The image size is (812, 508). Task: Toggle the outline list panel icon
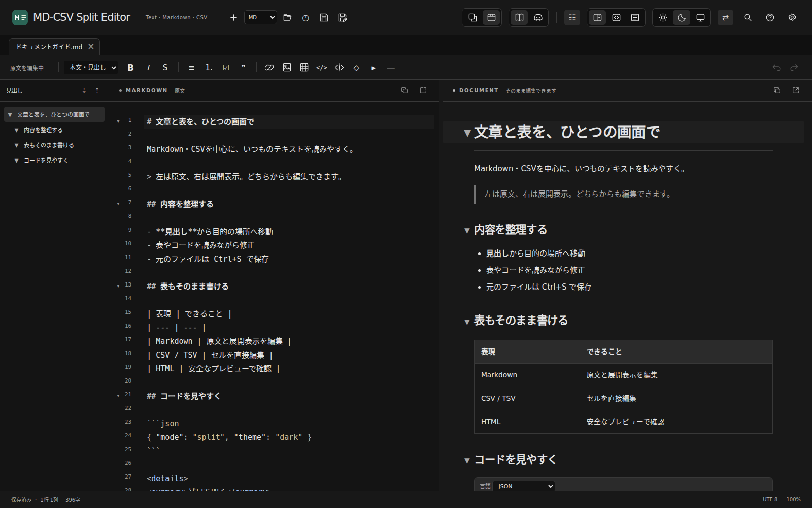572,17
